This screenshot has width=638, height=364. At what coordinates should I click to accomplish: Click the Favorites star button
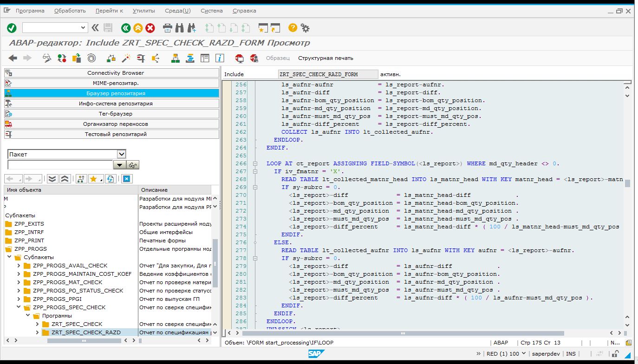pyautogui.click(x=95, y=179)
